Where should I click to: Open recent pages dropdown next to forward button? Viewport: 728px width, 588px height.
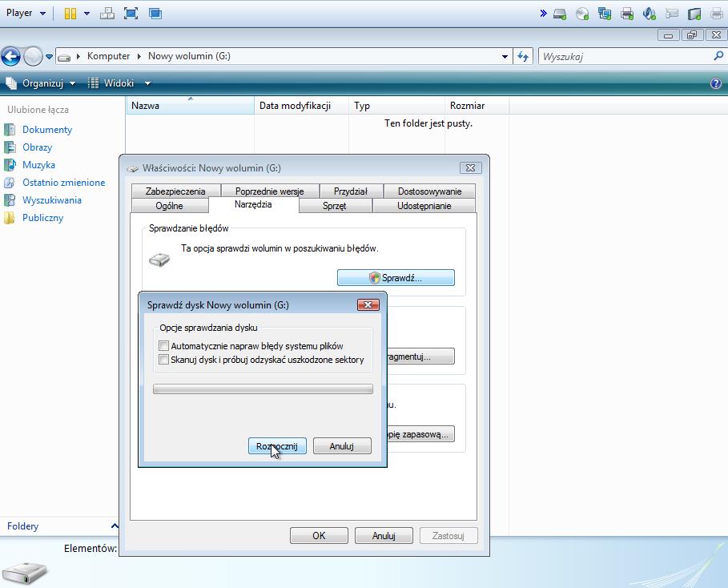coord(49,57)
